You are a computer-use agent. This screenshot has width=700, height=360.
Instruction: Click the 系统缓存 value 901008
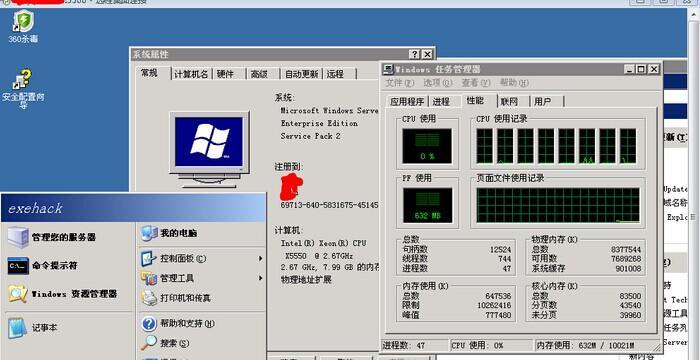coord(628,268)
